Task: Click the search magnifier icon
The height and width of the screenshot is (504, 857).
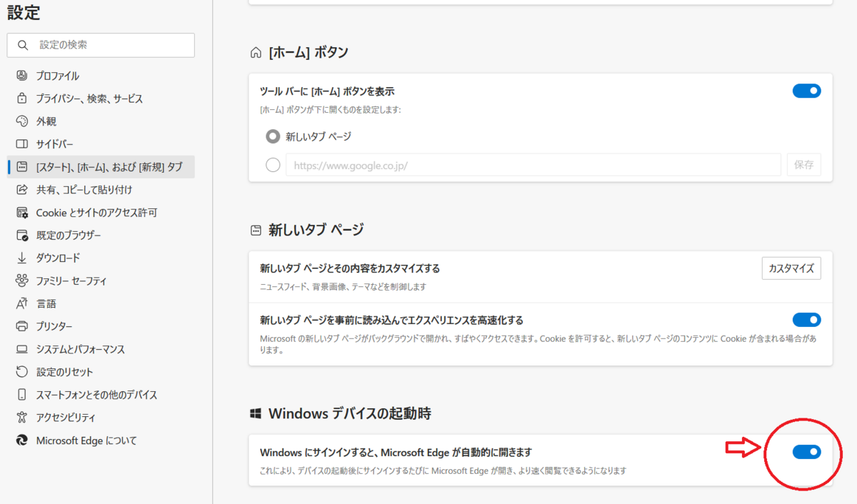Action: tap(23, 45)
